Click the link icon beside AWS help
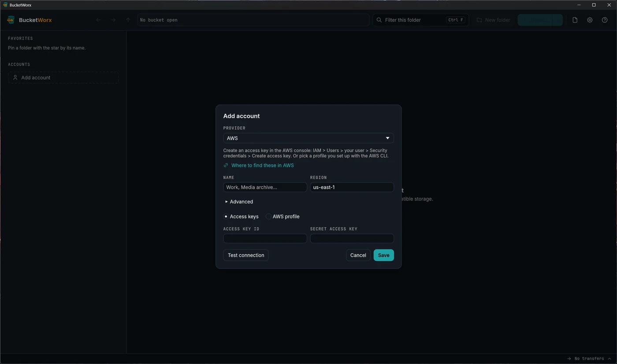 [226, 165]
